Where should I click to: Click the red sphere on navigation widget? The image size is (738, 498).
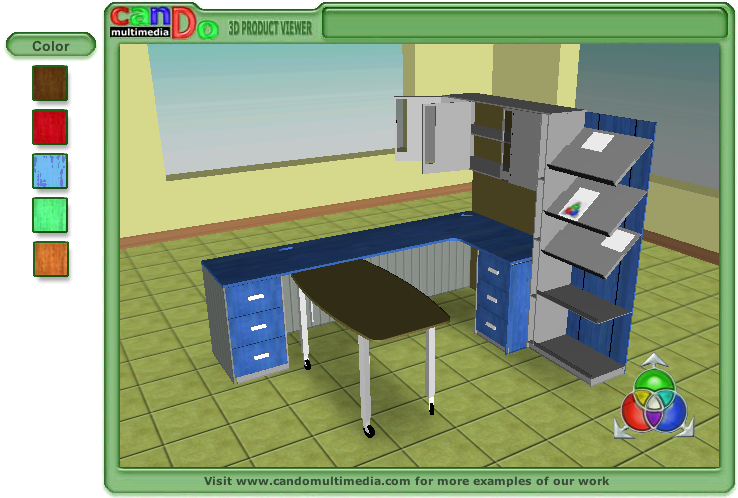[x=634, y=412]
